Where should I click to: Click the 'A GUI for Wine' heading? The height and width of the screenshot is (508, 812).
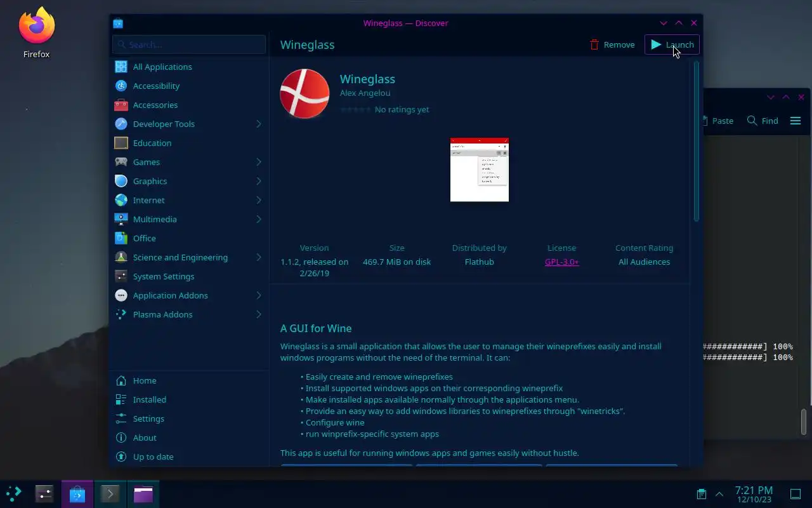tap(316, 328)
